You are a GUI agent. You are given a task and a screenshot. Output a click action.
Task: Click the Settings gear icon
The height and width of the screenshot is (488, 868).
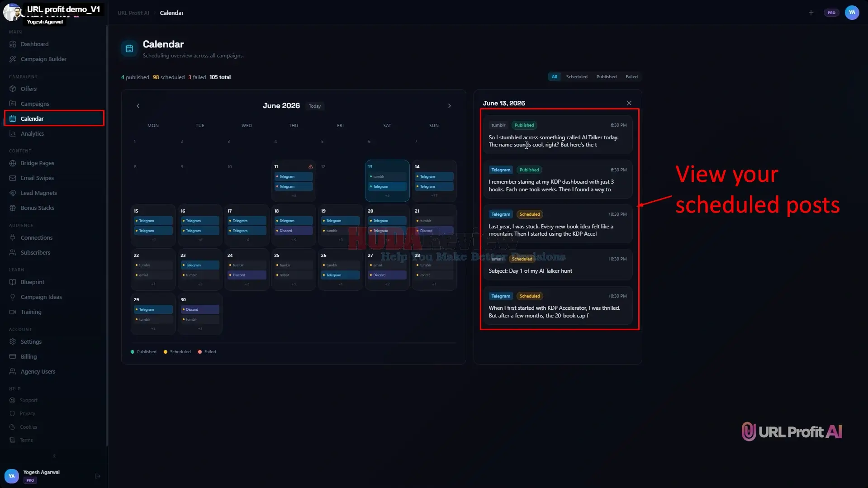13,341
